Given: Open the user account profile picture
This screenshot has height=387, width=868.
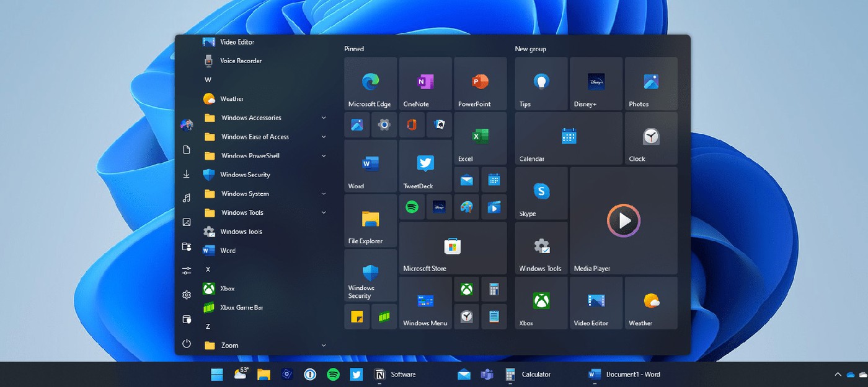Looking at the screenshot, I should pos(186,124).
